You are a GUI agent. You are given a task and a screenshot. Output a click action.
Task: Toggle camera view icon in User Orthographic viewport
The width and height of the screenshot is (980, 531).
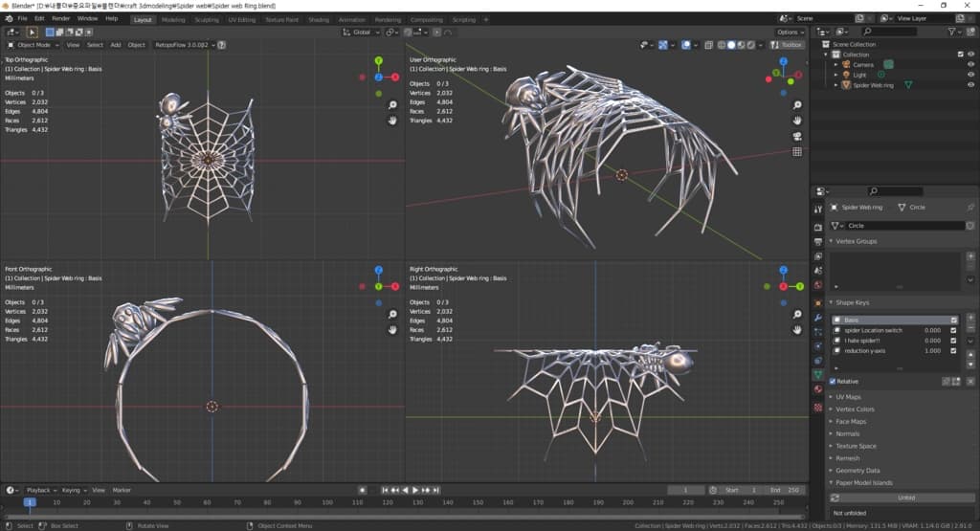click(x=797, y=135)
